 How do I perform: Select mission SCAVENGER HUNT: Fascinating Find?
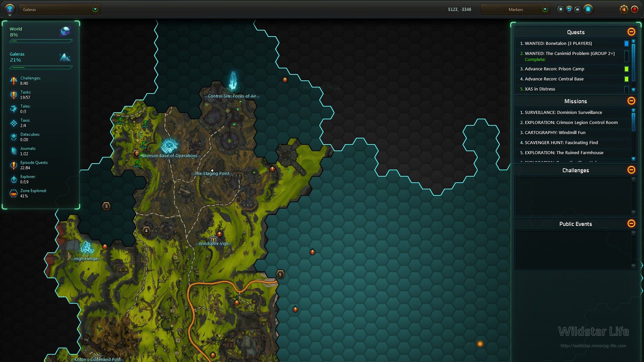pos(573,143)
